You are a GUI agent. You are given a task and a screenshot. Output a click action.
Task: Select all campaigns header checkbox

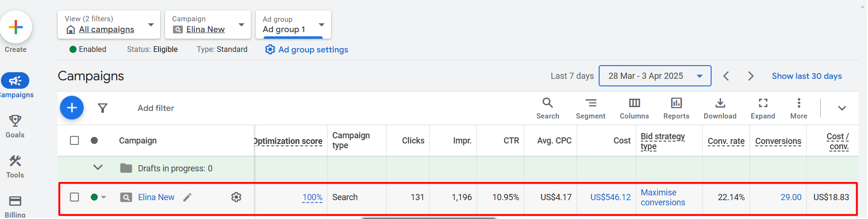click(75, 141)
